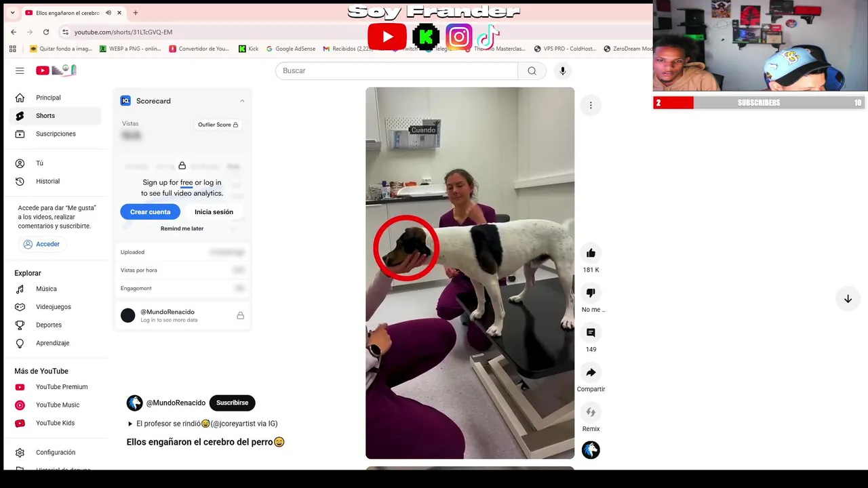Open YouTube Premium link
The image size is (868, 488).
pos(57,387)
